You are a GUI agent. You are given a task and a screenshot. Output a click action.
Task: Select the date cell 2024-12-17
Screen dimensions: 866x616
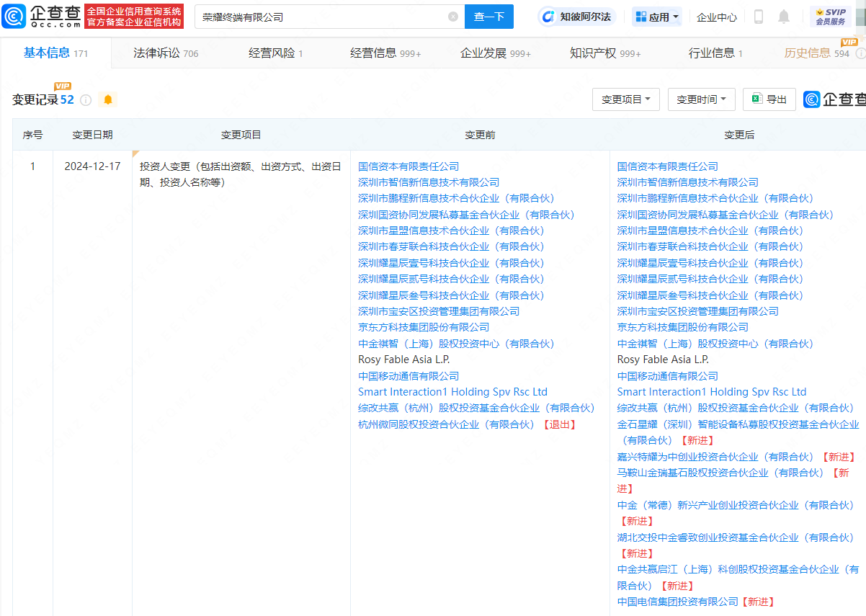[92, 166]
